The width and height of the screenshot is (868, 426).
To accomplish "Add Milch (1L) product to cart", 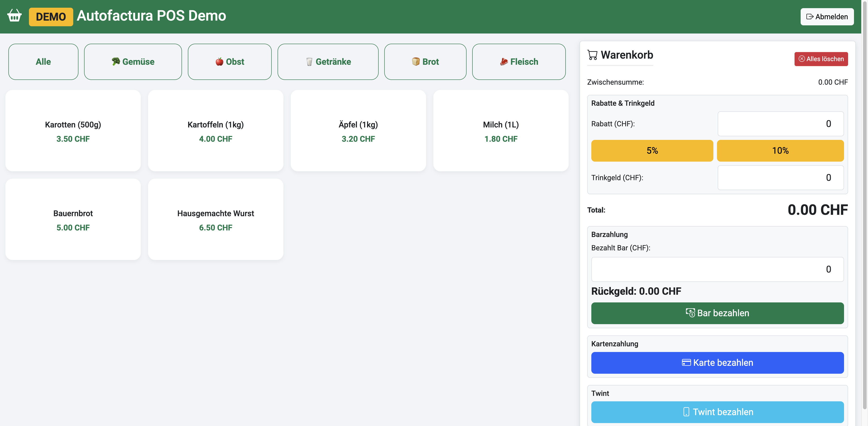I will (501, 131).
